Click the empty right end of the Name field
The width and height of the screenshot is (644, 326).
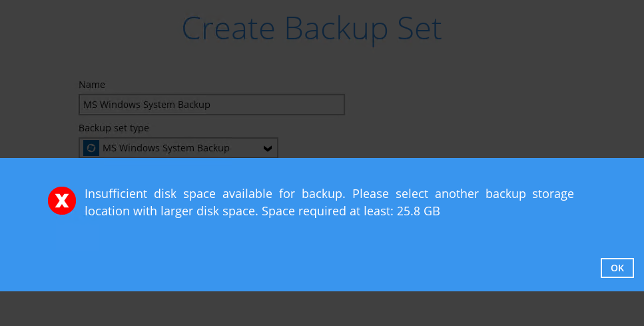click(313, 105)
